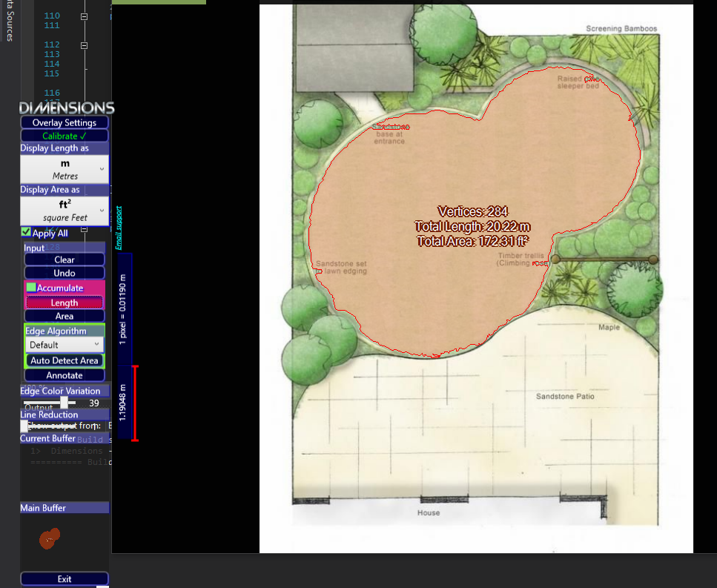Switch to Area measurement mode

coord(65,316)
